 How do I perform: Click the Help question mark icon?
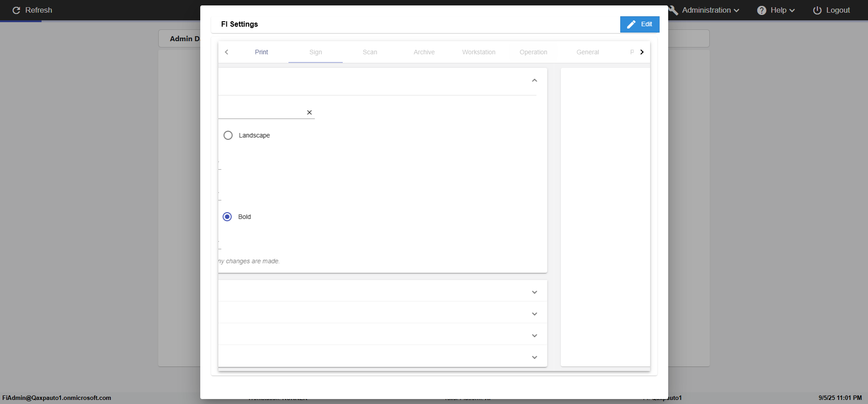click(x=762, y=10)
